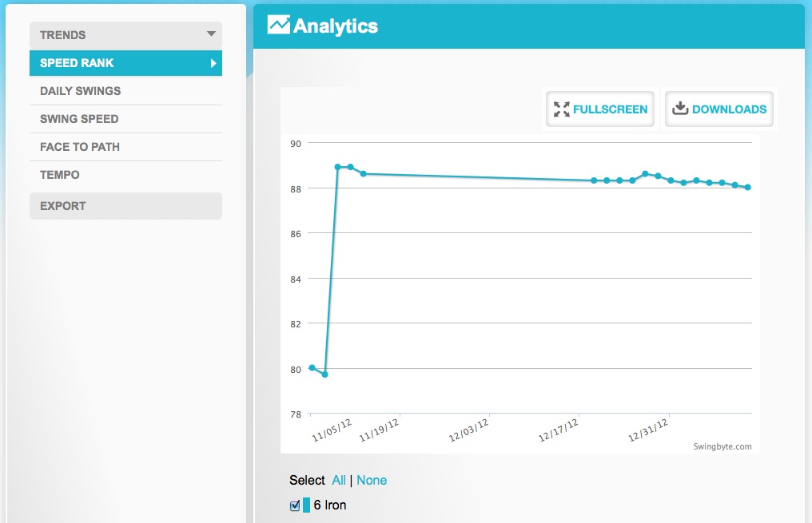This screenshot has height=523, width=812.
Task: Open FACE TO PATH view
Action: click(x=125, y=147)
